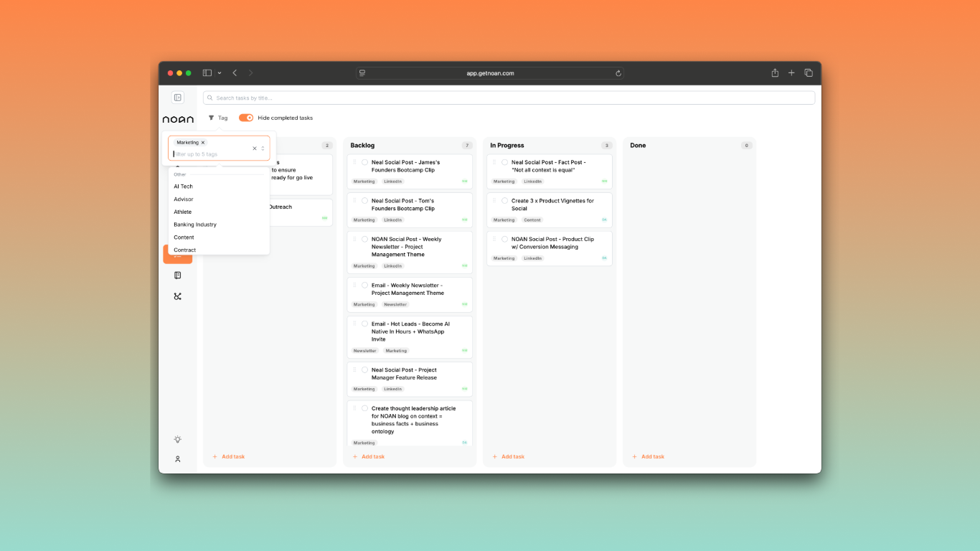Toggle the tag list with the up-down chevron
The width and height of the screenshot is (980, 551).
pyautogui.click(x=263, y=149)
